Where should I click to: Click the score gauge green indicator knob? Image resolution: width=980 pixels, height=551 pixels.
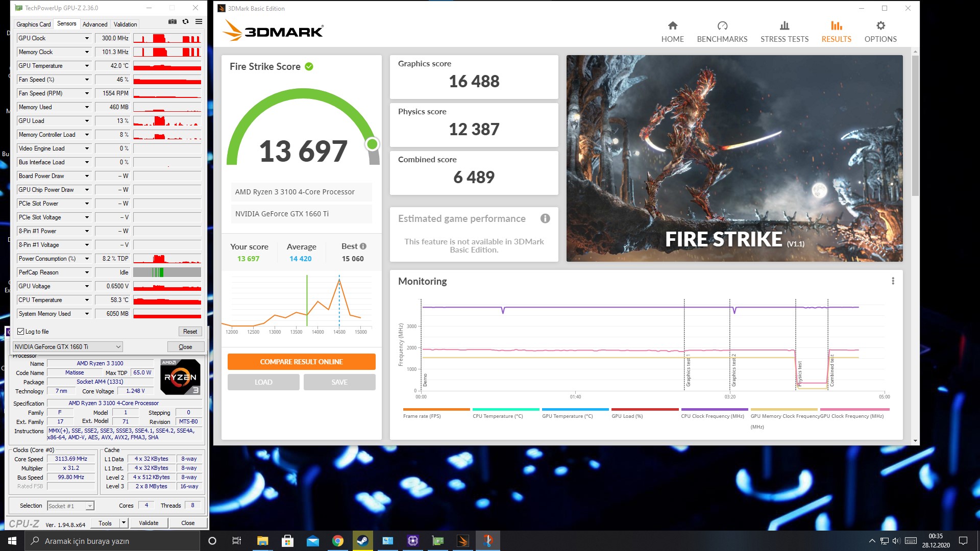point(372,144)
